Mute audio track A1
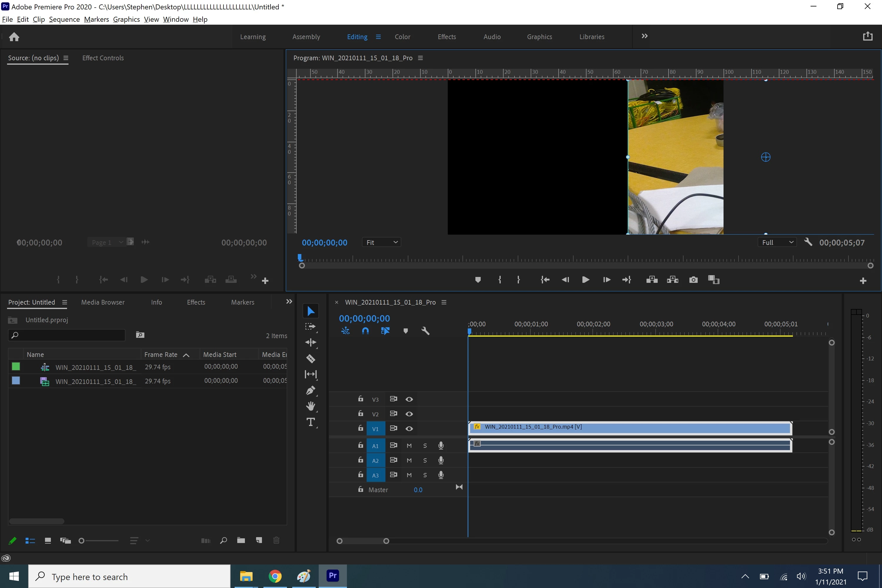This screenshot has width=882, height=588. [x=409, y=445]
